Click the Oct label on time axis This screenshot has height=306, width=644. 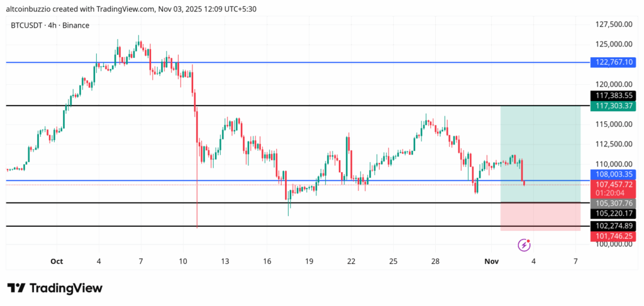(57, 261)
